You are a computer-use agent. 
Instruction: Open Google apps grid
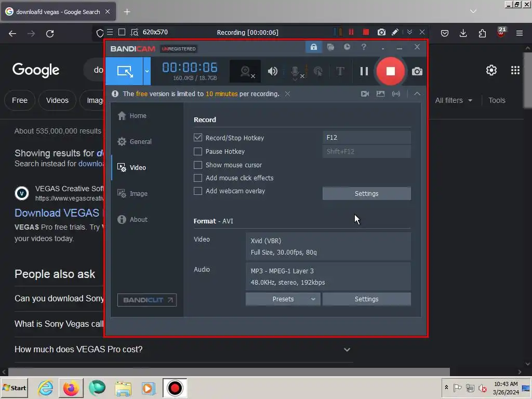pyautogui.click(x=515, y=70)
